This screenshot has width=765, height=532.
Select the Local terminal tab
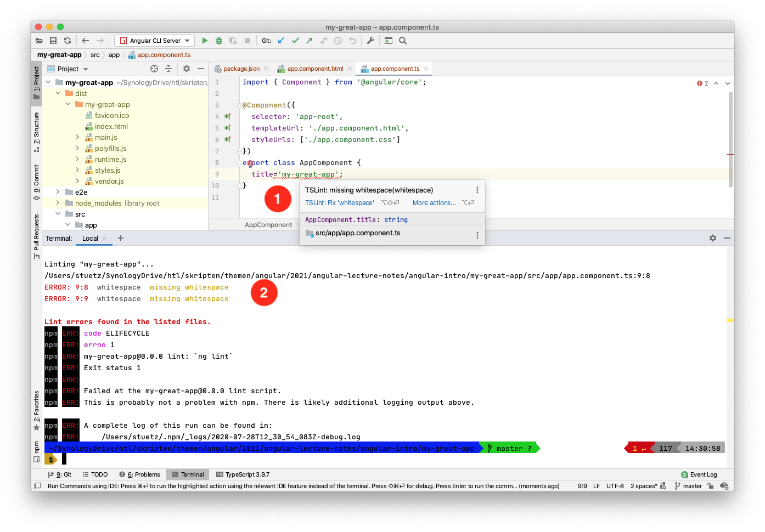click(90, 239)
